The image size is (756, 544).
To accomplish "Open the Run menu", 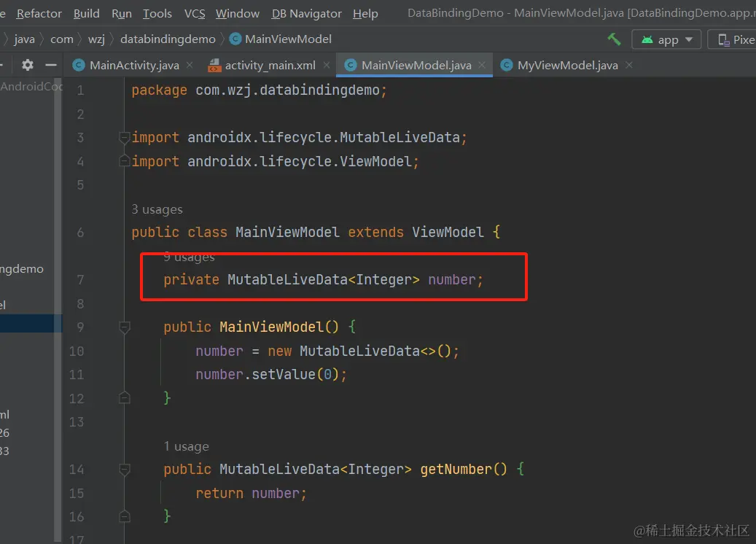I will pos(122,14).
